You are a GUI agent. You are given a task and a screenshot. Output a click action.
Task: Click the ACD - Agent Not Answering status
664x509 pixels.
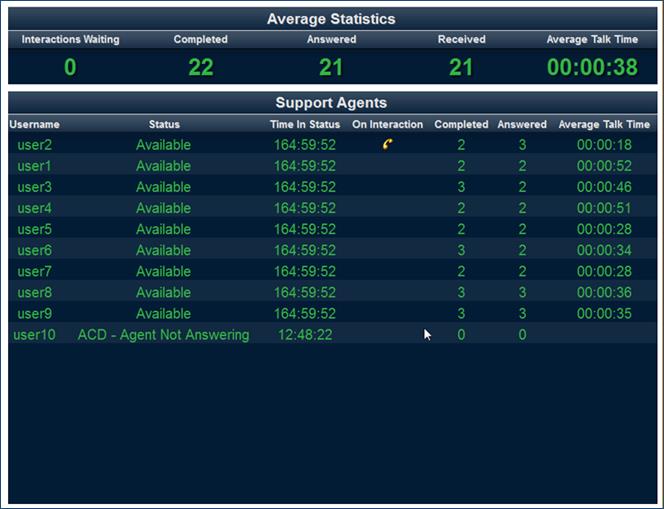164,335
